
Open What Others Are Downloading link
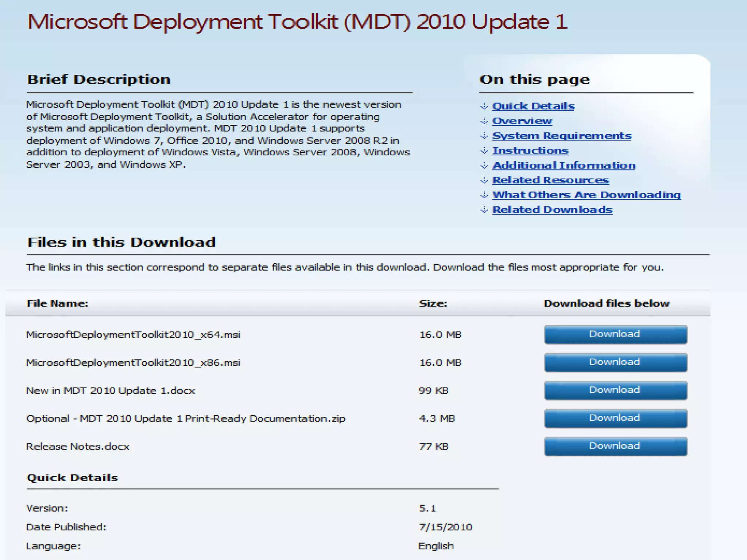click(x=587, y=195)
